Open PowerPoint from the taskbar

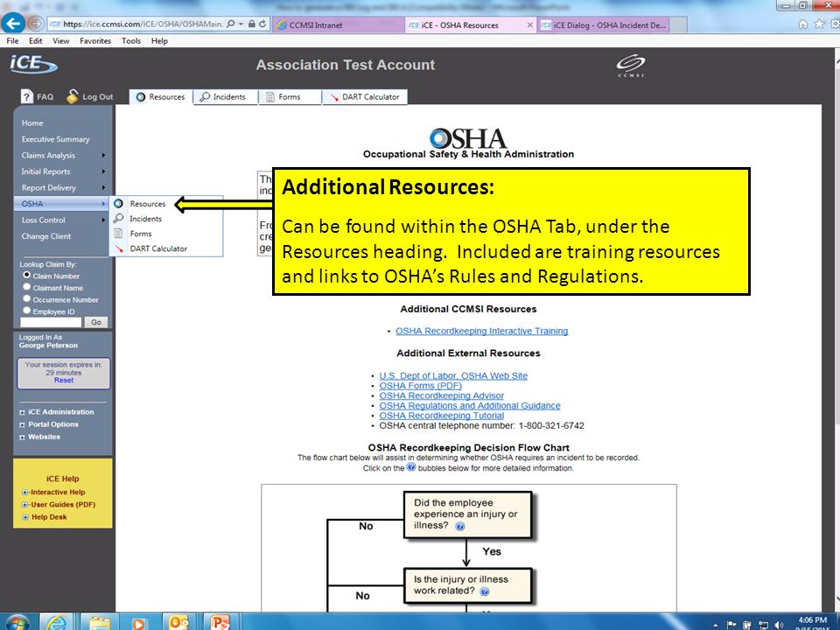(220, 622)
